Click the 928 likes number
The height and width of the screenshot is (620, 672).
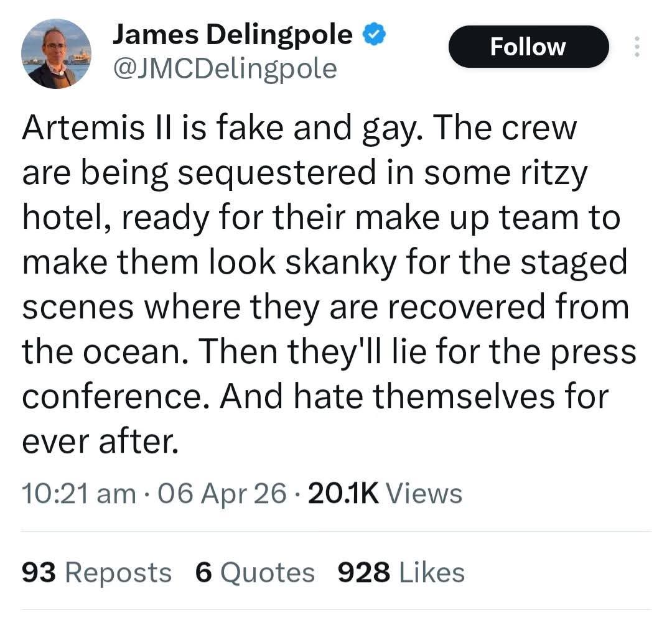(x=364, y=573)
